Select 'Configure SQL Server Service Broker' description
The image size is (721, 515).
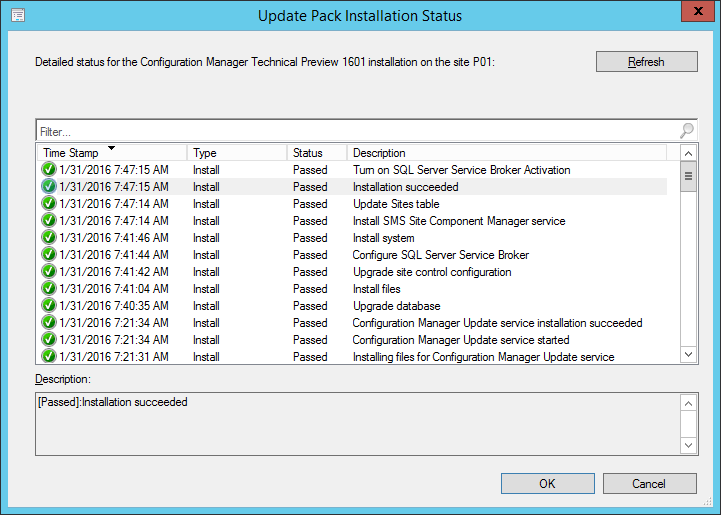coord(441,255)
